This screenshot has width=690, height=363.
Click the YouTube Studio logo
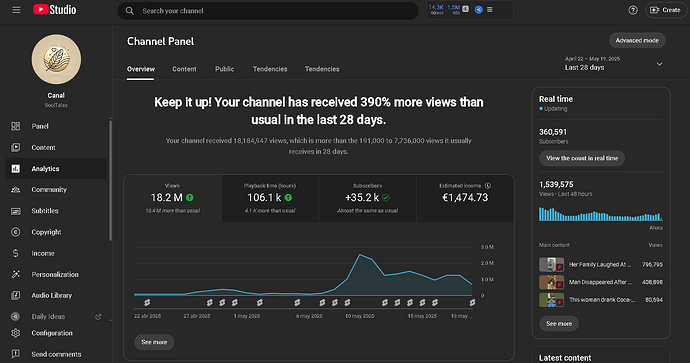pyautogui.click(x=55, y=10)
